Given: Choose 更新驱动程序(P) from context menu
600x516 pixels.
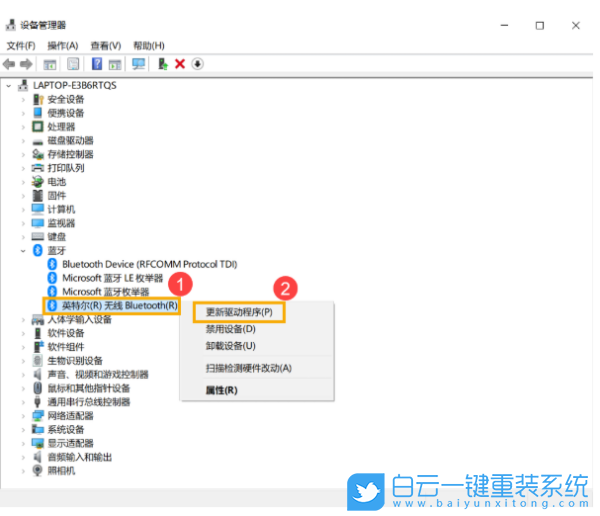Looking at the screenshot, I should coord(239,312).
